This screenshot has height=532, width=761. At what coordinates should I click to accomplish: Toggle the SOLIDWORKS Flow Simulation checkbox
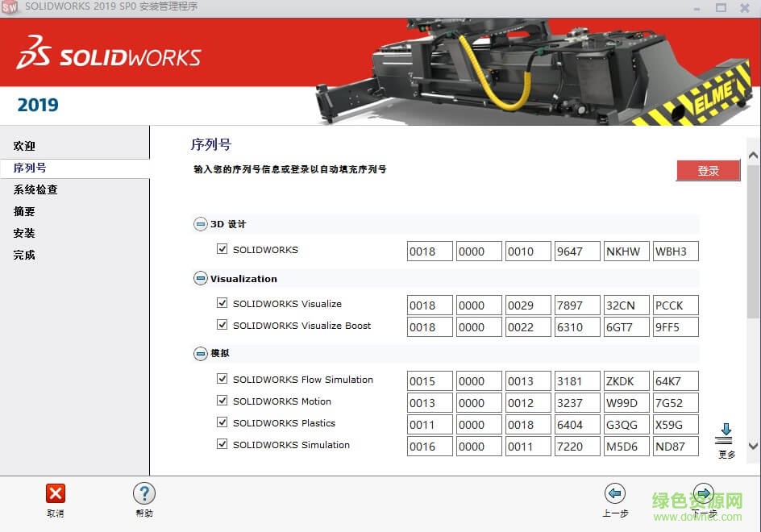click(222, 380)
